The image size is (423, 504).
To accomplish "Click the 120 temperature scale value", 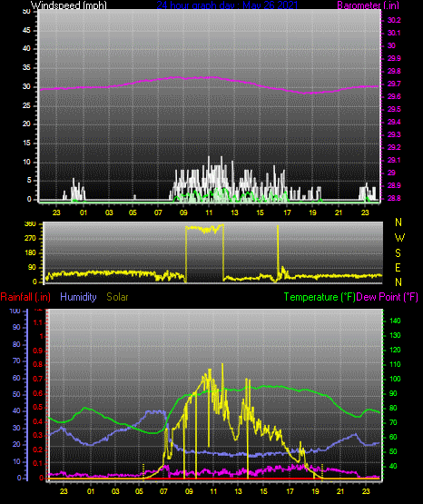I will (395, 350).
